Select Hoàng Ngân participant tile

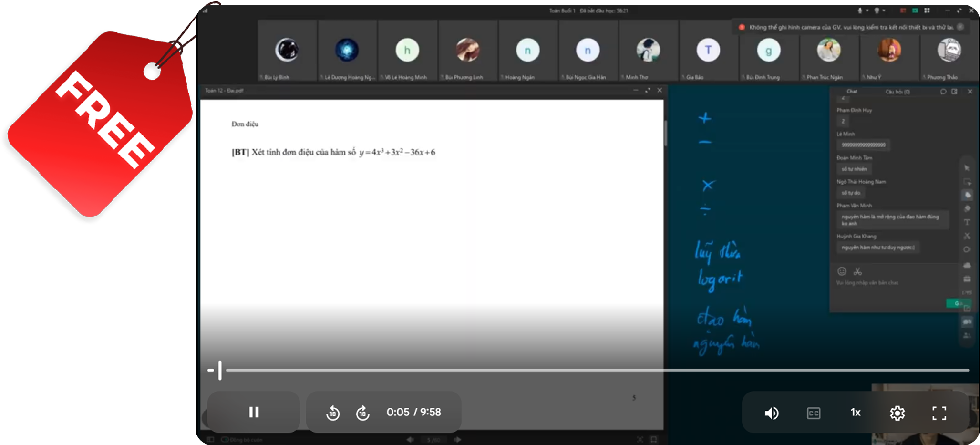point(528,51)
